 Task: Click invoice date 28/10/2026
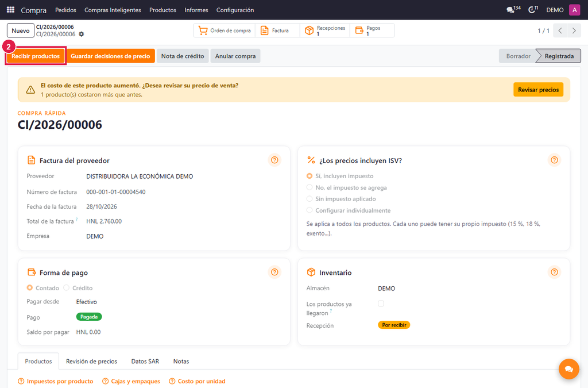point(102,206)
